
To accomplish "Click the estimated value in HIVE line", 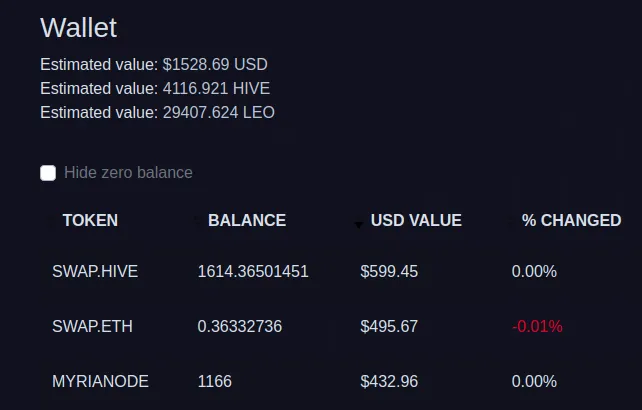I will coord(155,88).
